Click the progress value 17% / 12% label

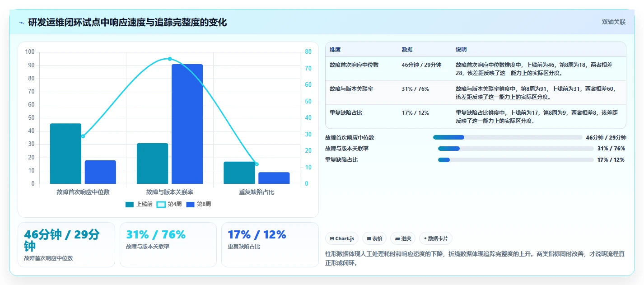tap(611, 160)
